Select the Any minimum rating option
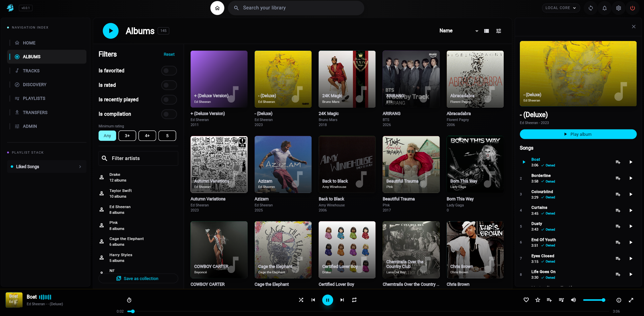The width and height of the screenshot is (644, 316). 107,136
